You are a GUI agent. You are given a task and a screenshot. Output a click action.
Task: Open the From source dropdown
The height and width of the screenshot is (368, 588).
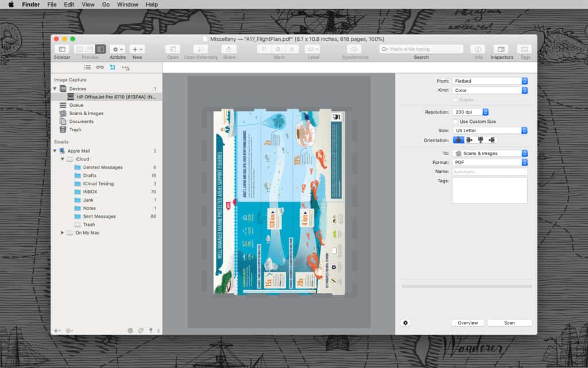pyautogui.click(x=490, y=81)
